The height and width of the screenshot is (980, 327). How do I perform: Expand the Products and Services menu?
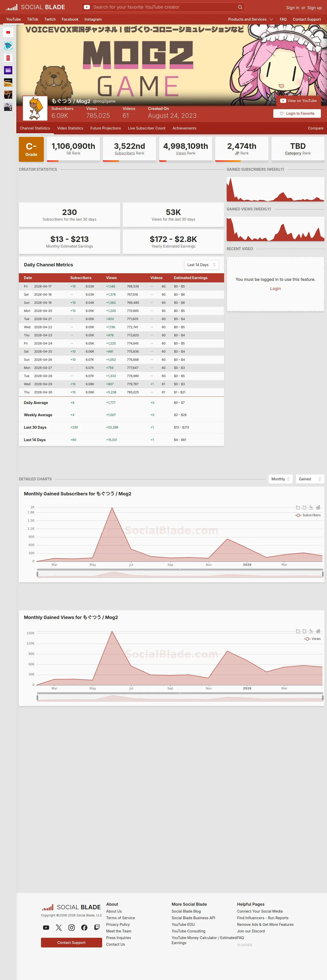point(251,19)
